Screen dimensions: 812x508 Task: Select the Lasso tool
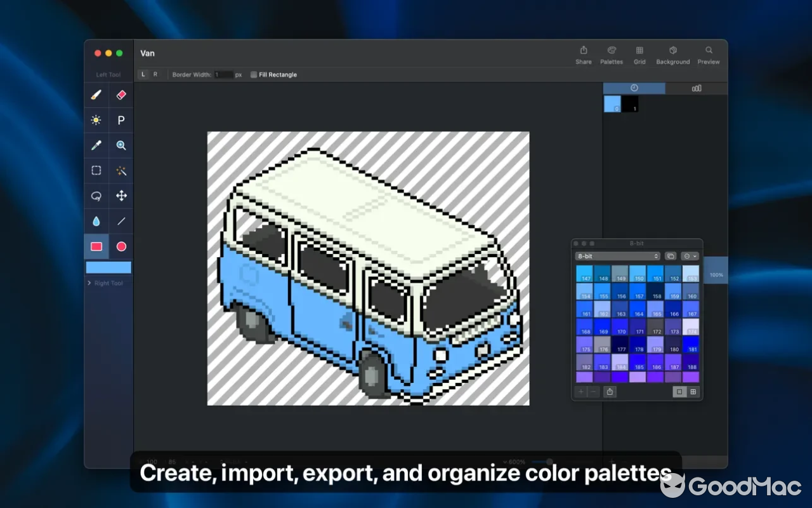[x=96, y=196]
